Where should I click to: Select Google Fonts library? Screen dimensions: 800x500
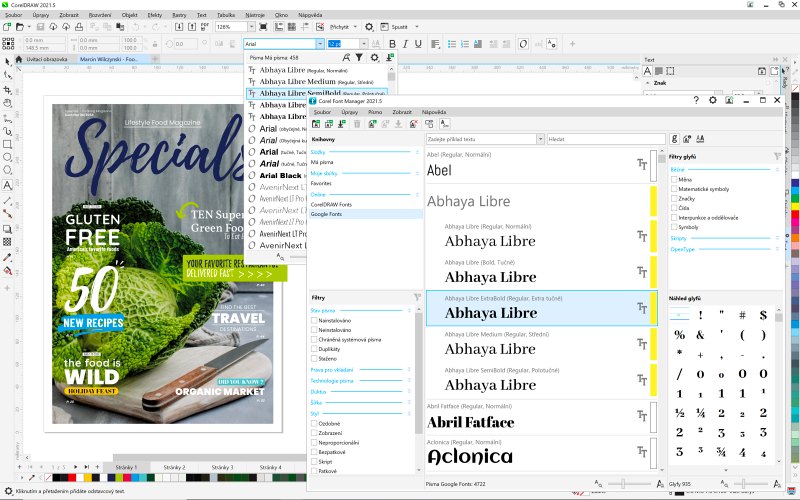pyautogui.click(x=366, y=214)
